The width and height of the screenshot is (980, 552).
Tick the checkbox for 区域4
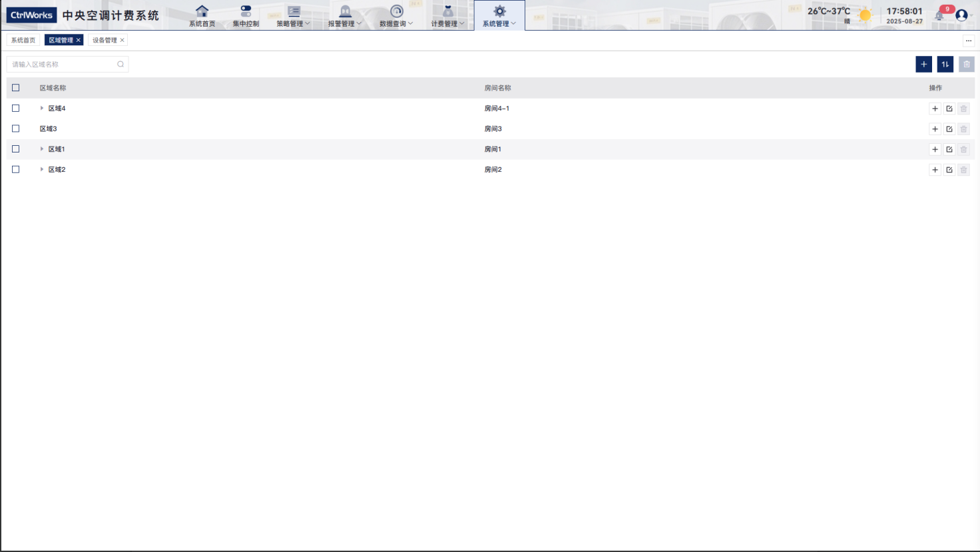pyautogui.click(x=16, y=108)
